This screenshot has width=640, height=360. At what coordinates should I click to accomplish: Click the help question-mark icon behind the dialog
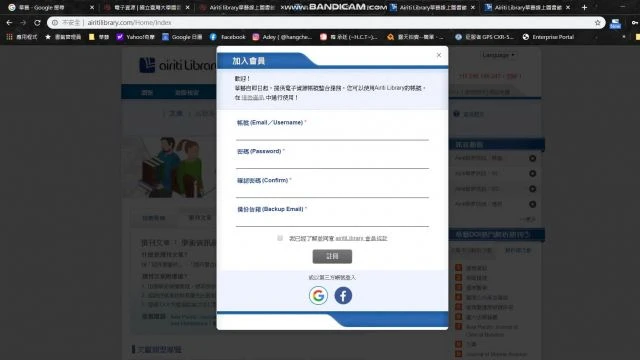pyautogui.click(x=456, y=114)
